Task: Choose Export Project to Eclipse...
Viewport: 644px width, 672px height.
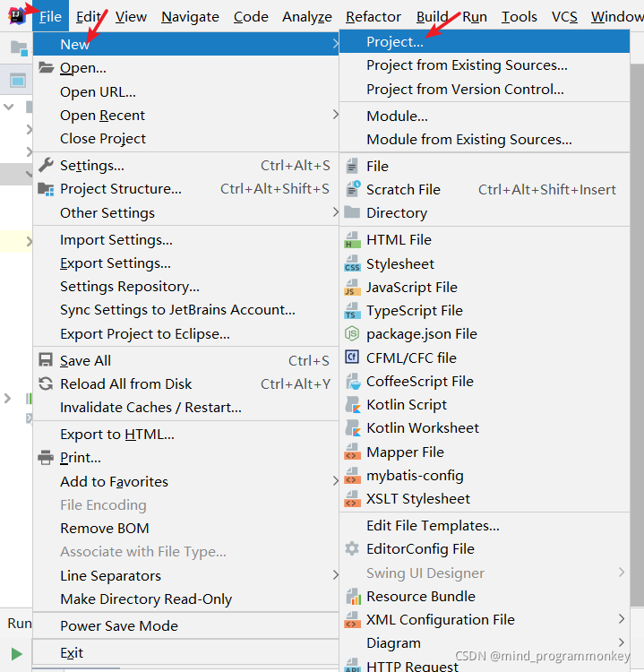Action: pyautogui.click(x=185, y=334)
